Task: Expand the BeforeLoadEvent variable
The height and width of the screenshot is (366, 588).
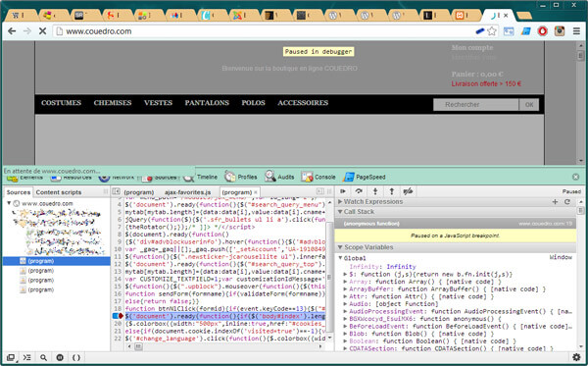Action: click(345, 327)
